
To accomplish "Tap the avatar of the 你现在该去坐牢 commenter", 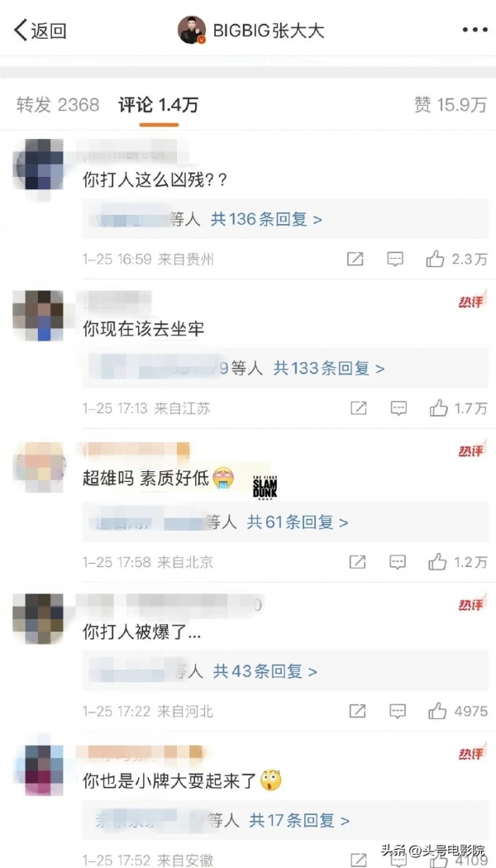I will (38, 315).
